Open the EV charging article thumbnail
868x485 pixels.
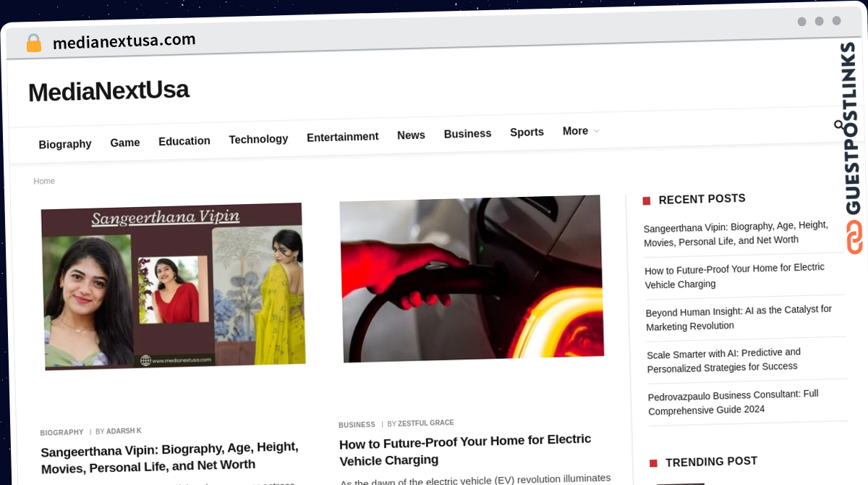(472, 279)
